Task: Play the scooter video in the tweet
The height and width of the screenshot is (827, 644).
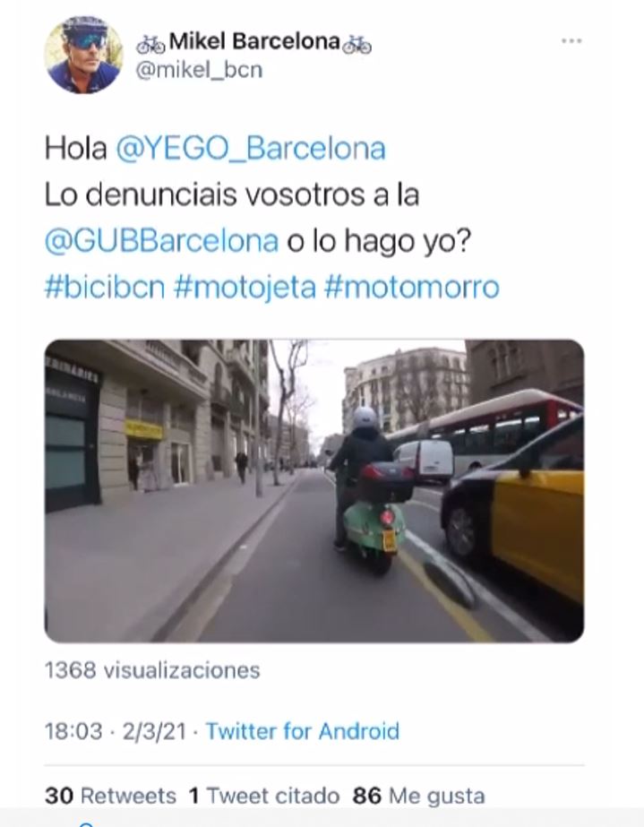Action: coord(314,491)
